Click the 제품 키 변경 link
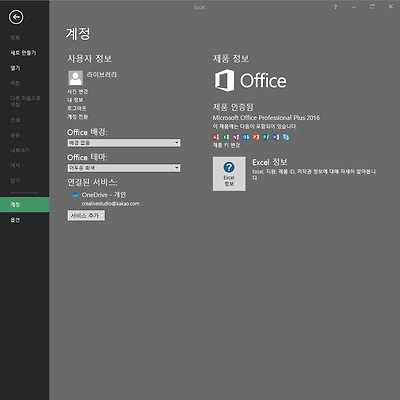The height and width of the screenshot is (400, 400). tap(226, 145)
